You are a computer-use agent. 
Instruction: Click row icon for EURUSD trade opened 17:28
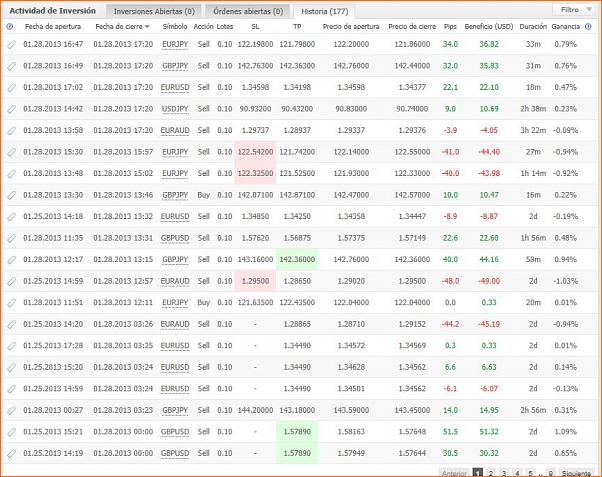[12, 346]
